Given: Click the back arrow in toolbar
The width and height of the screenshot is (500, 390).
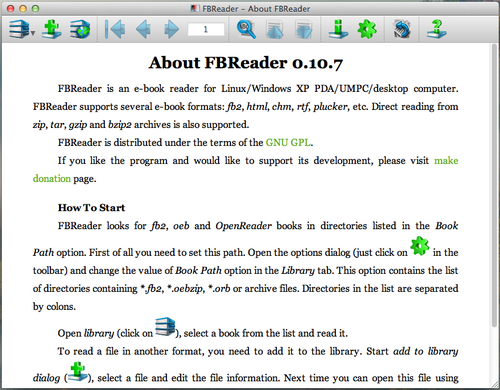Looking at the screenshot, I should tap(143, 29).
